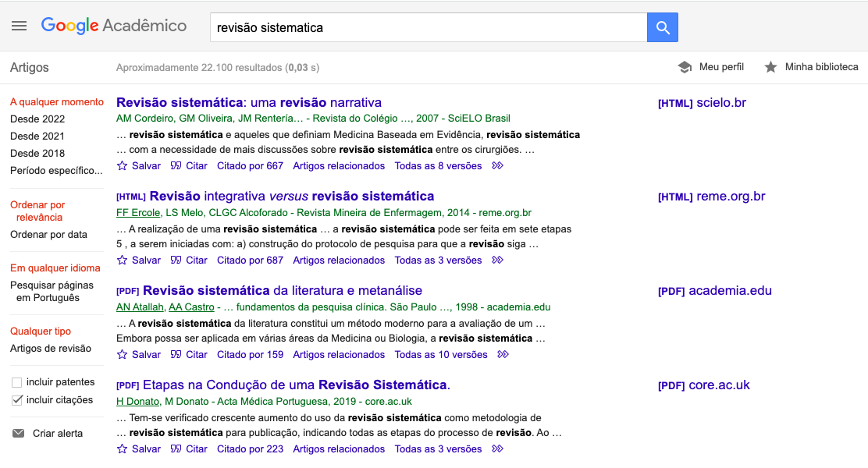This screenshot has height=468, width=868.
Task: Save first result with star Salvar
Action: pyautogui.click(x=139, y=165)
